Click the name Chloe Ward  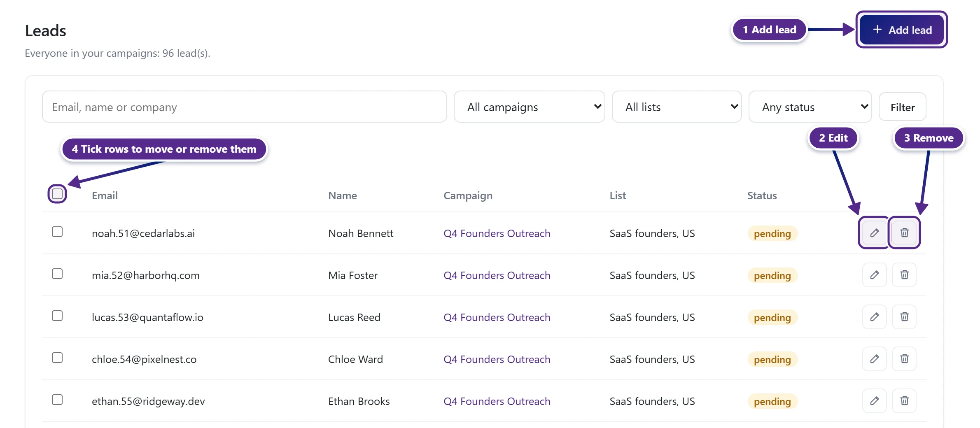pyautogui.click(x=355, y=359)
